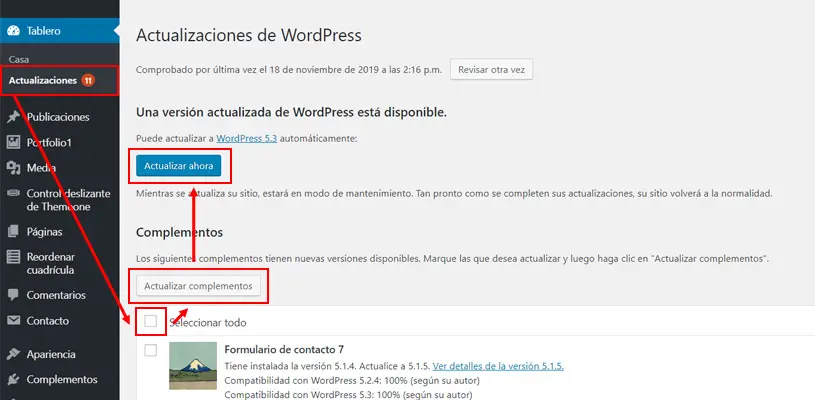Image resolution: width=815 pixels, height=400 pixels.
Task: Click the Publicaciones pushpin icon
Action: [x=14, y=117]
